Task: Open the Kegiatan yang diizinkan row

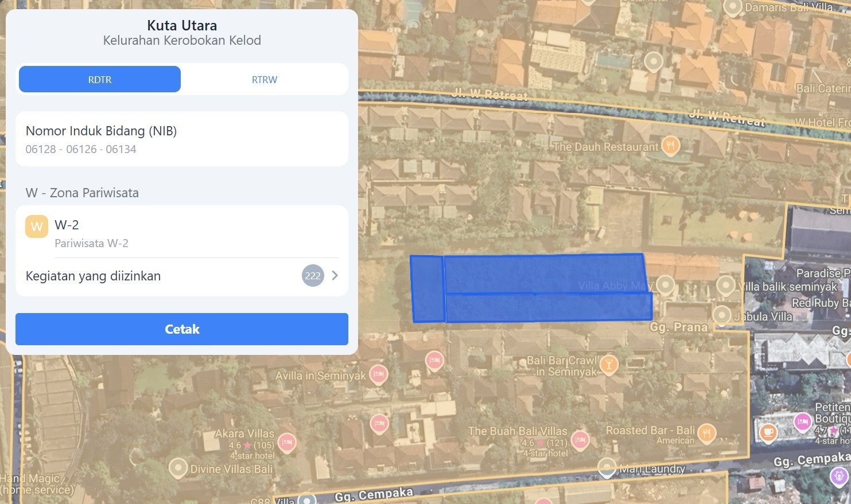Action: click(x=182, y=276)
